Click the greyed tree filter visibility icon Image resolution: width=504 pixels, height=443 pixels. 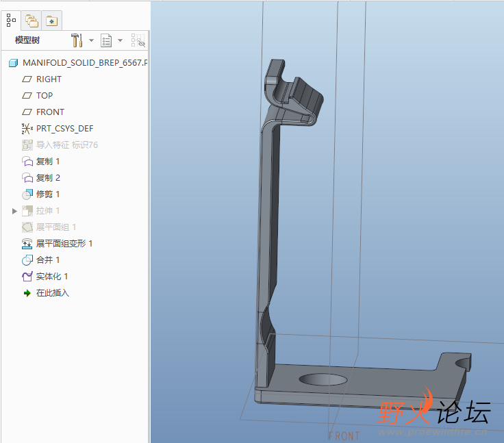pyautogui.click(x=138, y=40)
